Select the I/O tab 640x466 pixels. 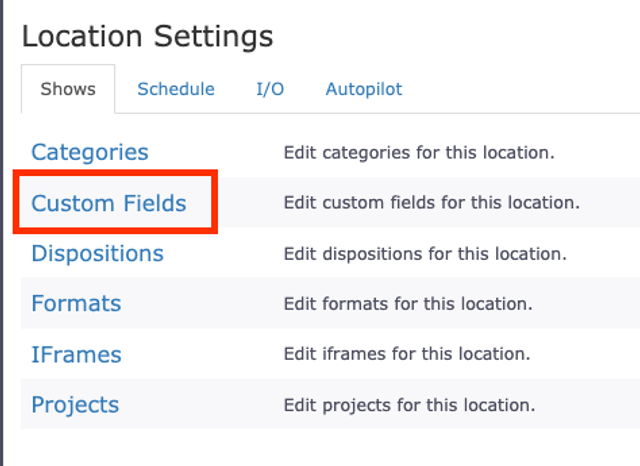tap(270, 89)
